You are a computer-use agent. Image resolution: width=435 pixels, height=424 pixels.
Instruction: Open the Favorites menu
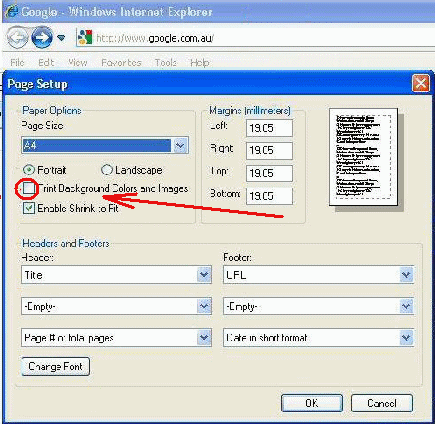click(121, 62)
